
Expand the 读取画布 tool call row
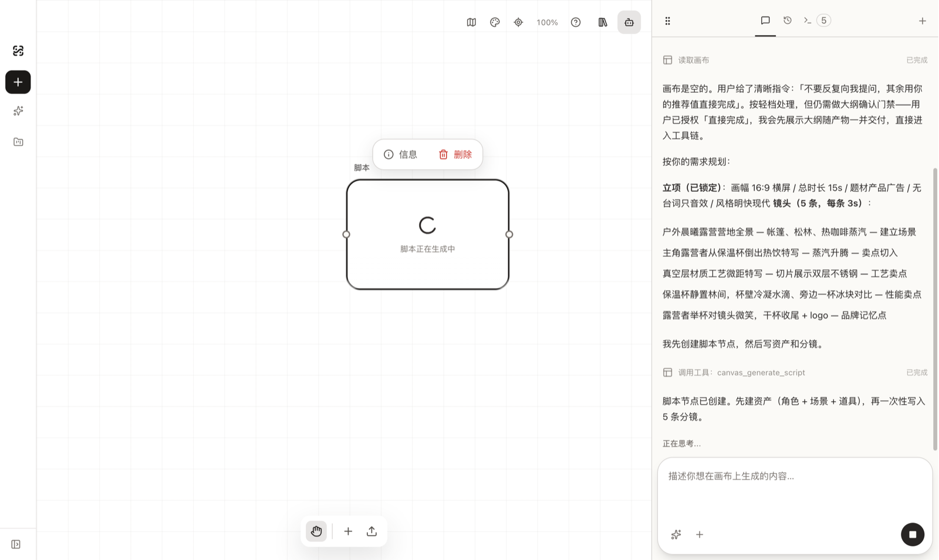[x=795, y=60]
